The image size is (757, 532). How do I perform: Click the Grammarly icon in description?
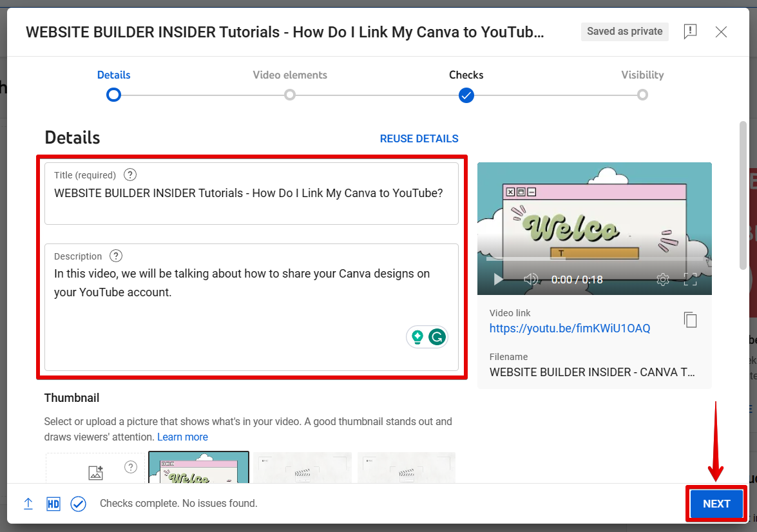[x=437, y=336]
